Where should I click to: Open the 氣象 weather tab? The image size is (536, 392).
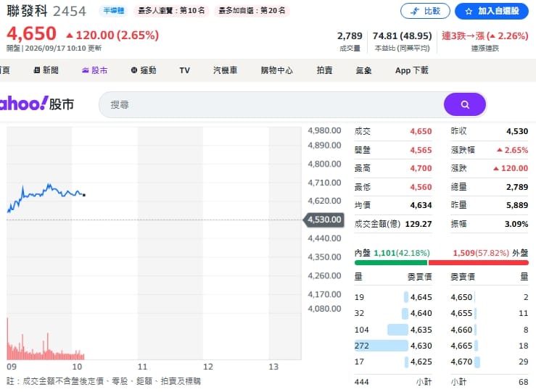(363, 70)
